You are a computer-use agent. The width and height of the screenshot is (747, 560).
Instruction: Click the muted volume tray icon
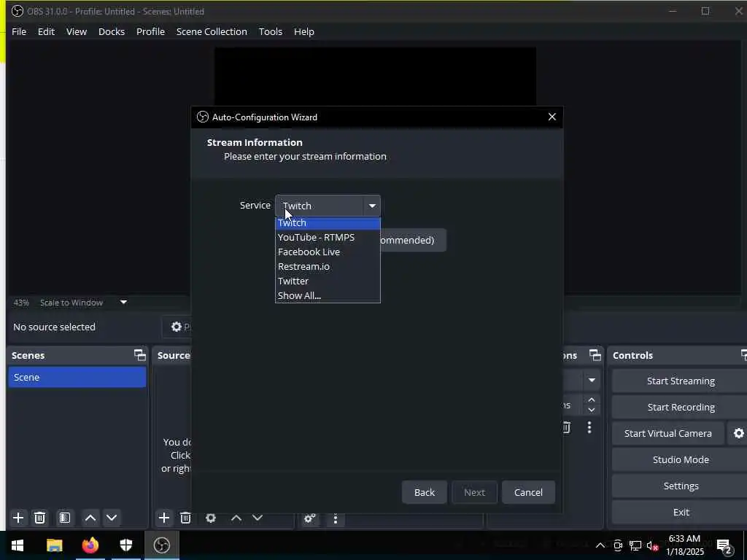coord(652,545)
